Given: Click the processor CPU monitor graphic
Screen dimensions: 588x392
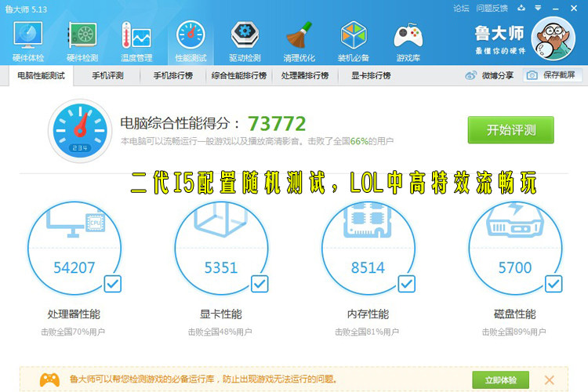Looking at the screenshot, I should (x=76, y=222).
